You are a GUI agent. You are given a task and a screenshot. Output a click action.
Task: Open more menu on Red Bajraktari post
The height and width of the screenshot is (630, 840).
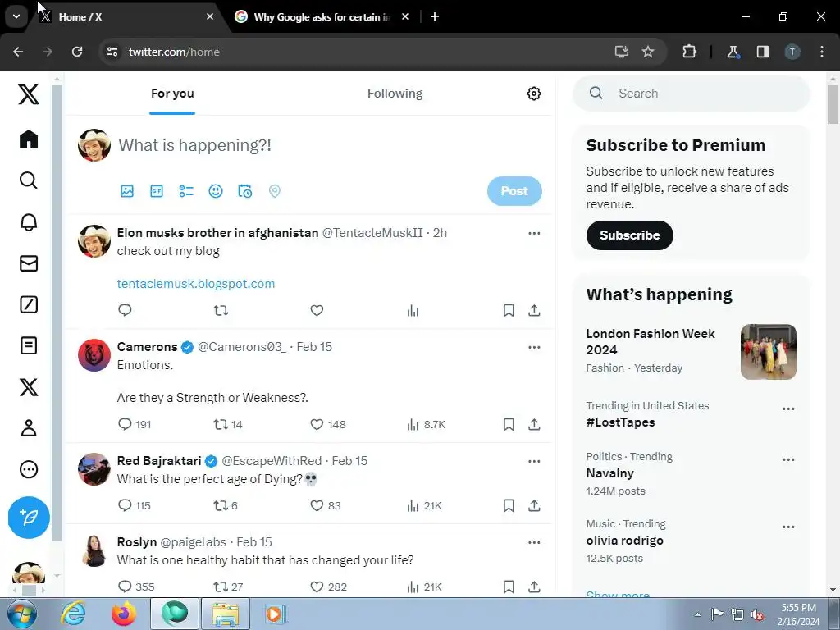pyautogui.click(x=534, y=461)
